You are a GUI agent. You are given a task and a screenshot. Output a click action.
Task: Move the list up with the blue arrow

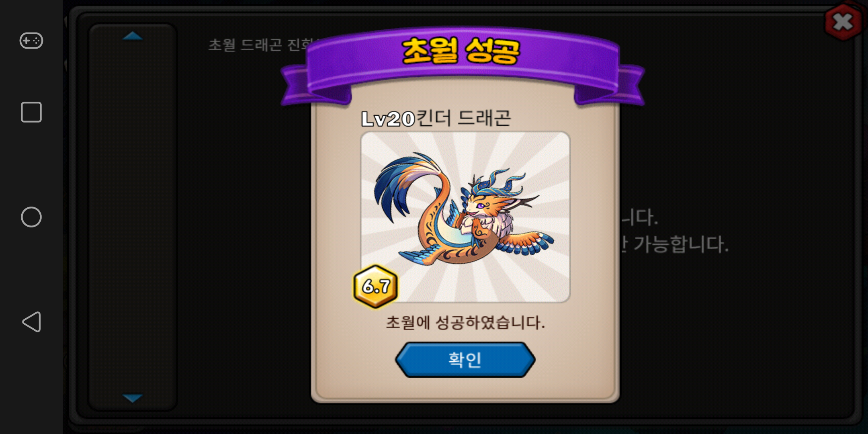pos(133,36)
